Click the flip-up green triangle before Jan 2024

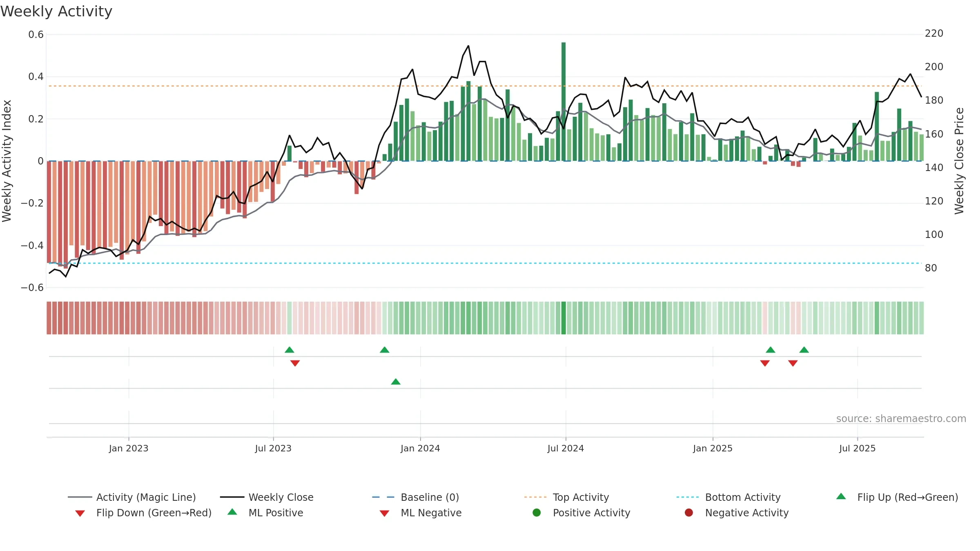tap(385, 350)
